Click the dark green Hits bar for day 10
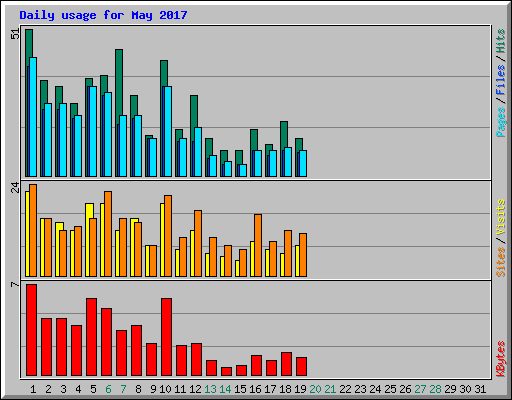 [x=164, y=73]
